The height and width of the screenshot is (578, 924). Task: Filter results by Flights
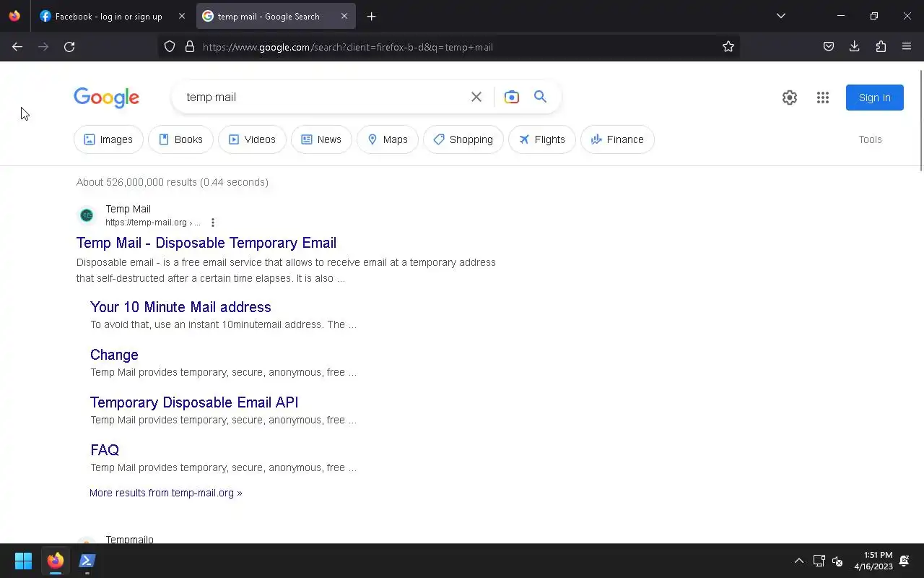click(542, 139)
